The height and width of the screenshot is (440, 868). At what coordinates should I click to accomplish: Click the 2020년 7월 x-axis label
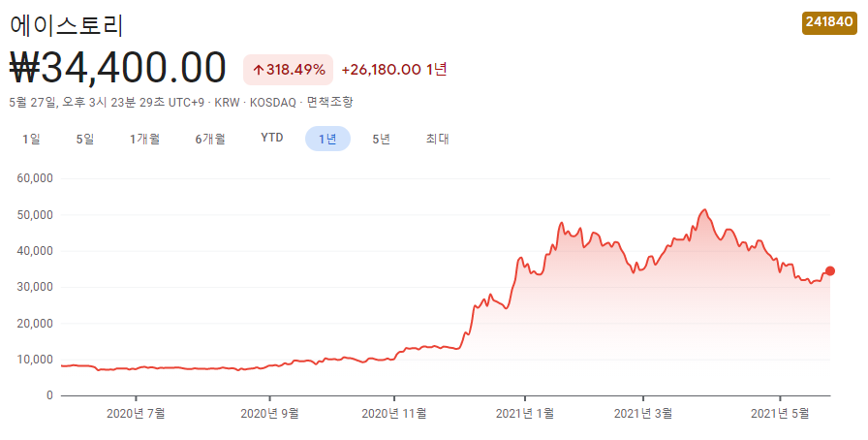click(x=136, y=414)
